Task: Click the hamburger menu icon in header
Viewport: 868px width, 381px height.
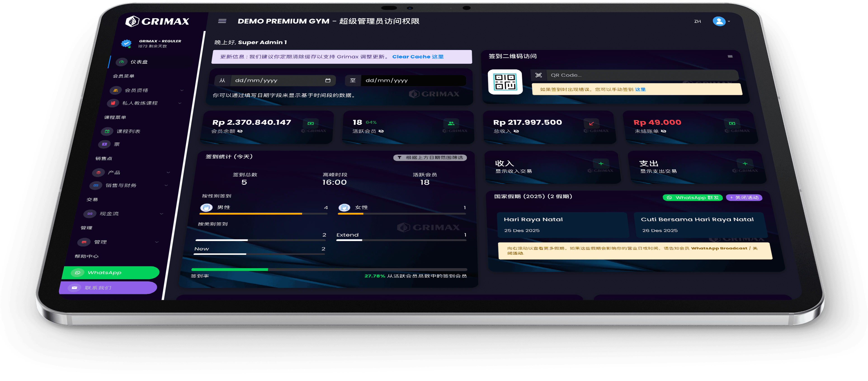Action: coord(222,21)
